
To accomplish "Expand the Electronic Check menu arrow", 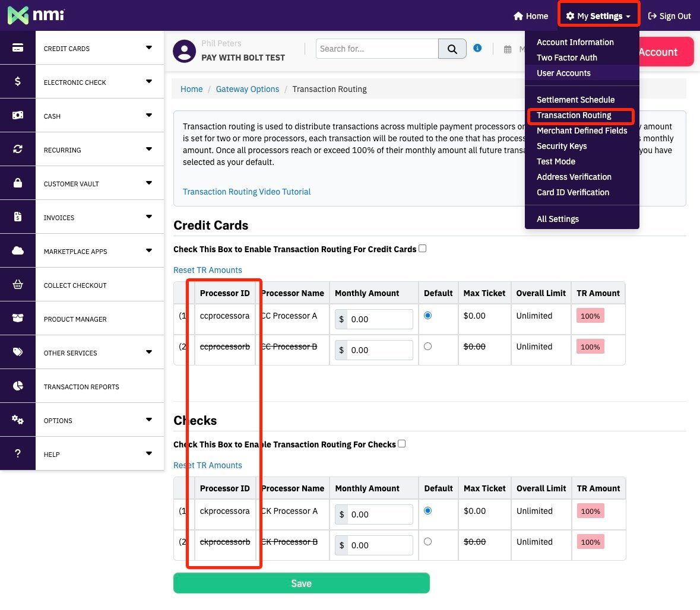I will [149, 81].
